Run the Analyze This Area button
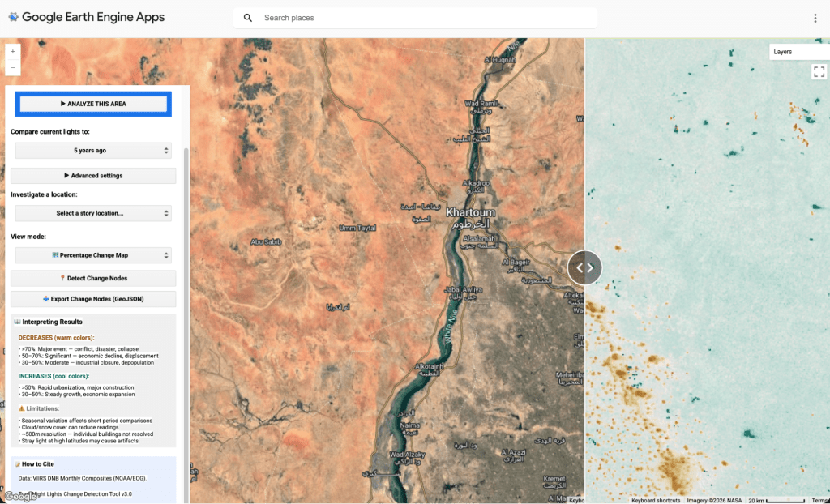The width and height of the screenshot is (830, 504). click(x=93, y=104)
